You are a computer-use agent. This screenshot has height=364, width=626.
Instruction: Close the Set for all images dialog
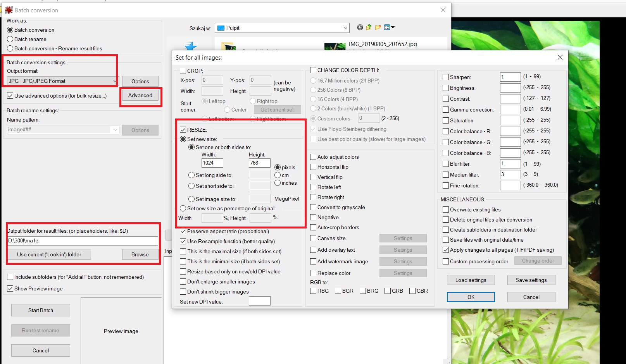[560, 57]
